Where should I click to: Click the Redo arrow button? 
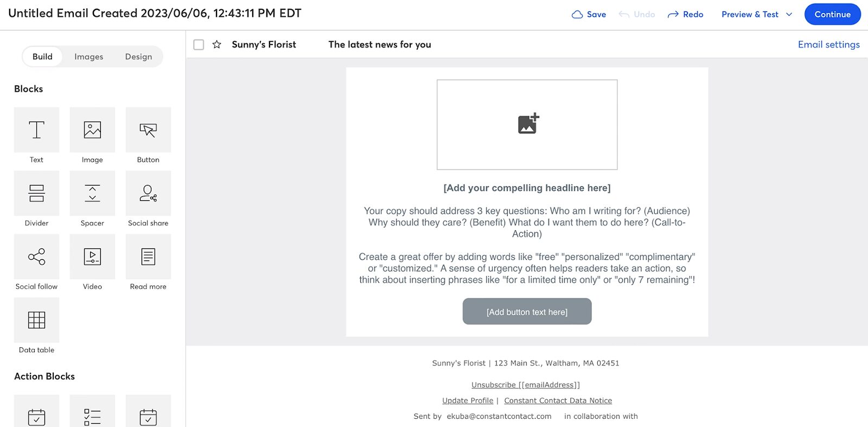(x=685, y=15)
